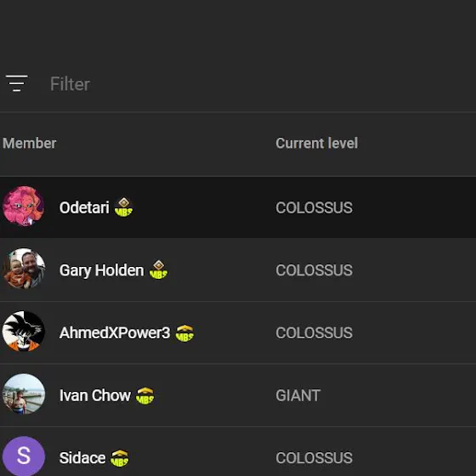Select the Sidace member name
The image size is (476, 476).
coord(82,458)
